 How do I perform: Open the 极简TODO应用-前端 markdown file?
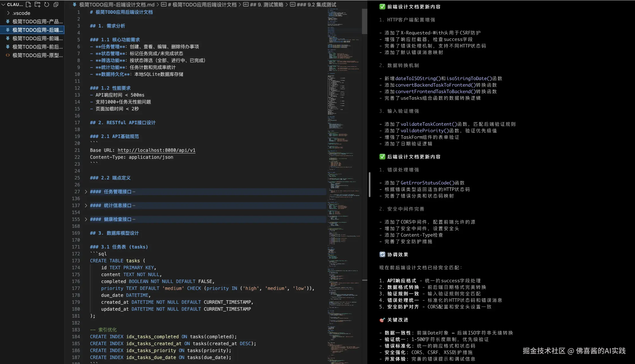pyautogui.click(x=37, y=38)
